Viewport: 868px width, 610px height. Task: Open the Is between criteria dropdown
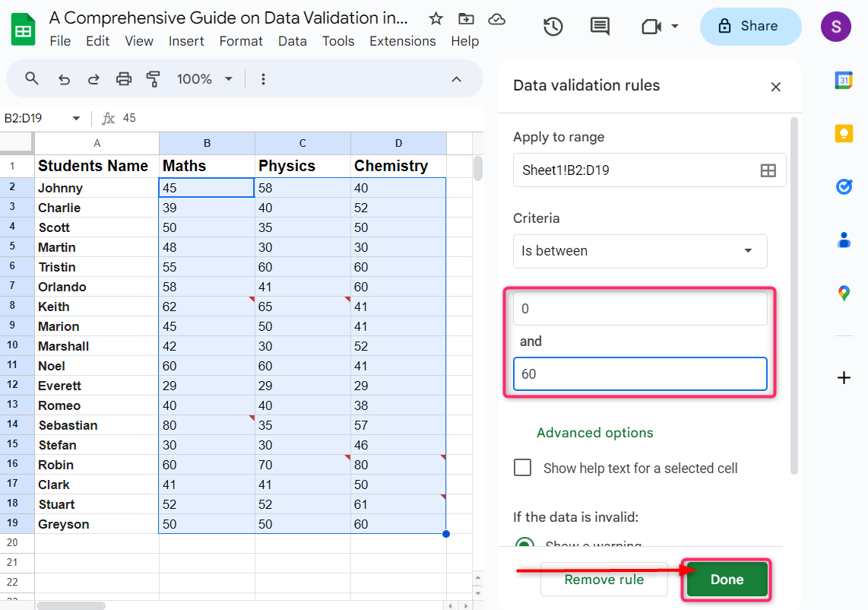click(640, 251)
